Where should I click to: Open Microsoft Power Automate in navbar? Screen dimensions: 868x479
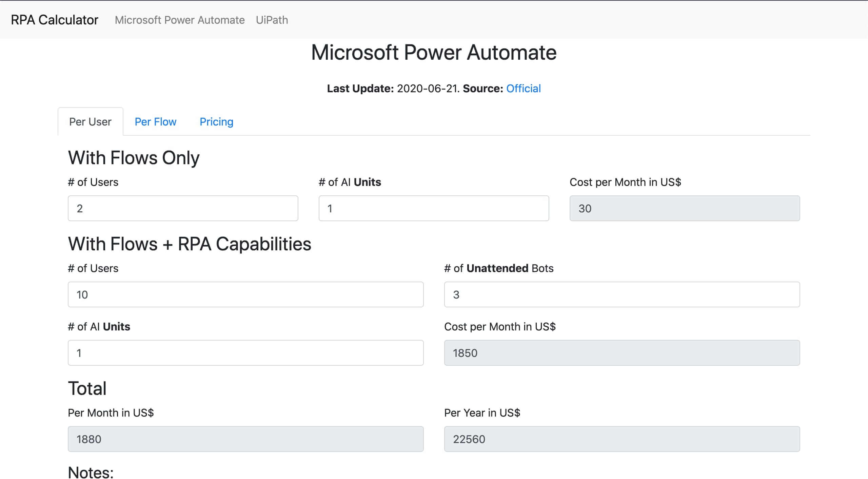point(179,20)
